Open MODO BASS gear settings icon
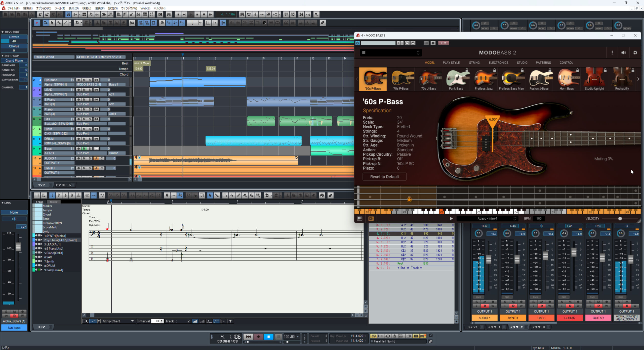The image size is (644, 350). [635, 53]
